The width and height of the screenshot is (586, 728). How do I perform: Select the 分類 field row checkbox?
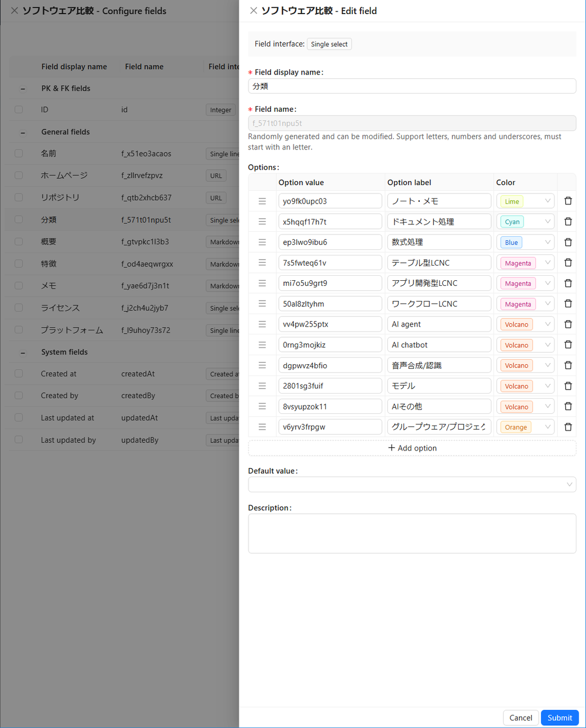(19, 220)
